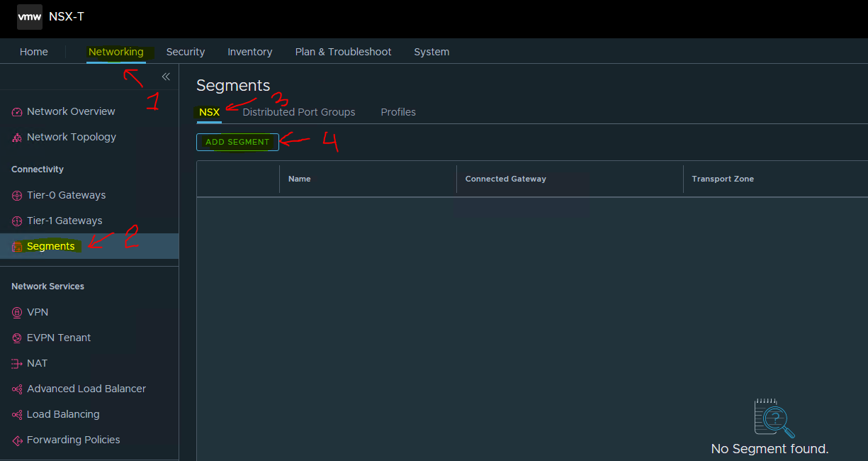
Task: Open EVPN Tenant in sidebar
Action: point(59,338)
